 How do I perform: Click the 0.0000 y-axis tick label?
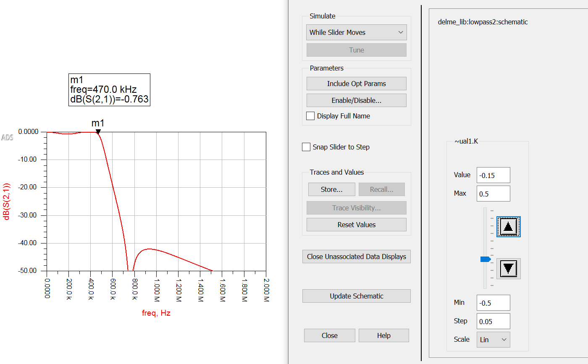click(x=28, y=132)
